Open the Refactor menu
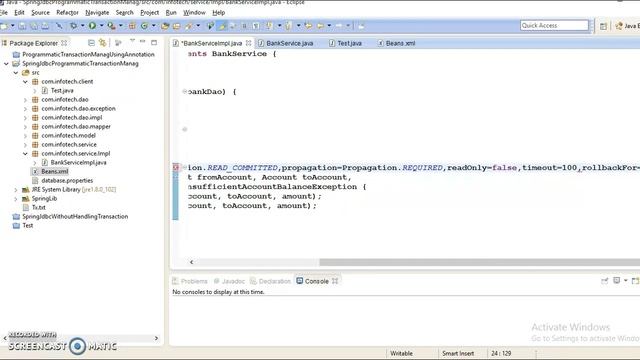Viewport: 640px width, 360px height. (67, 13)
